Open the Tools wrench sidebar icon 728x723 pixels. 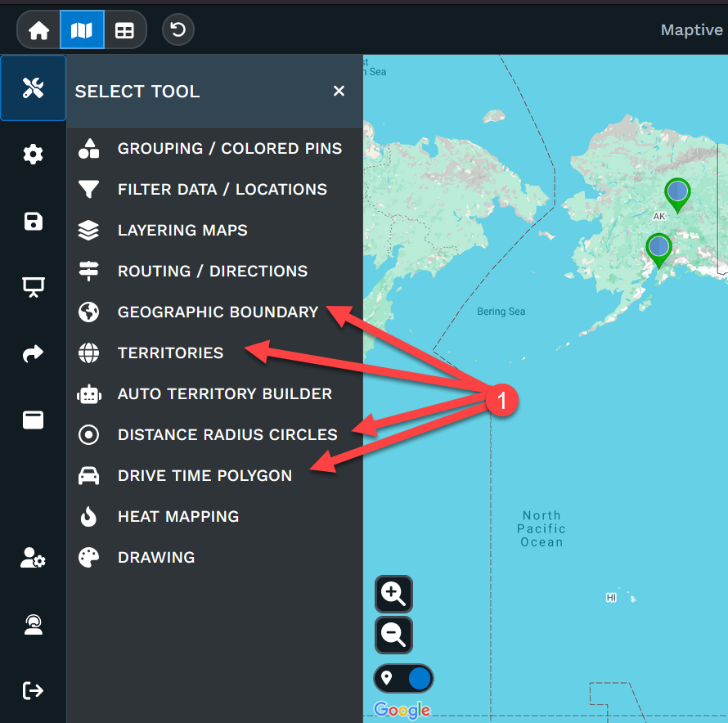click(x=33, y=88)
